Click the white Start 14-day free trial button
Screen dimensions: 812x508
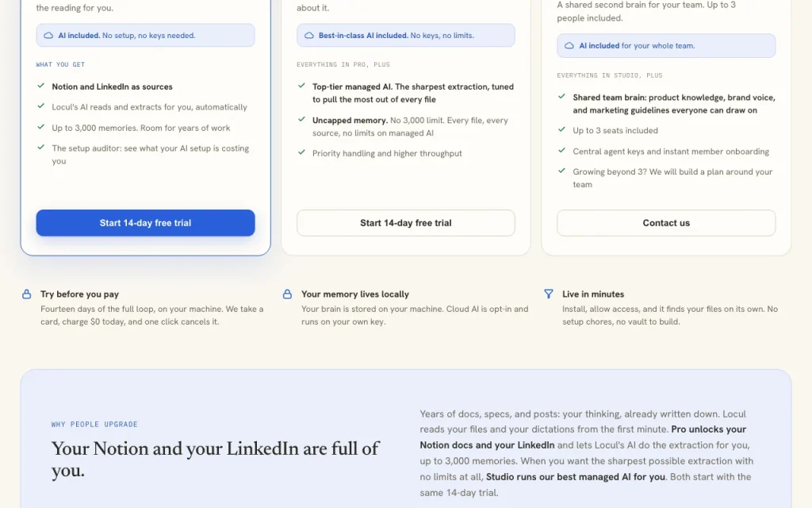pyautogui.click(x=405, y=223)
